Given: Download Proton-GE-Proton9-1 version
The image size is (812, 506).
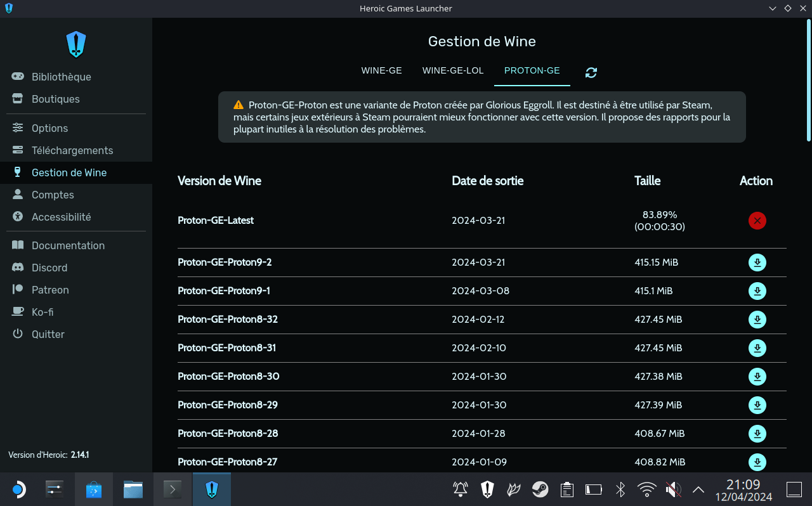Looking at the screenshot, I should pyautogui.click(x=757, y=291).
